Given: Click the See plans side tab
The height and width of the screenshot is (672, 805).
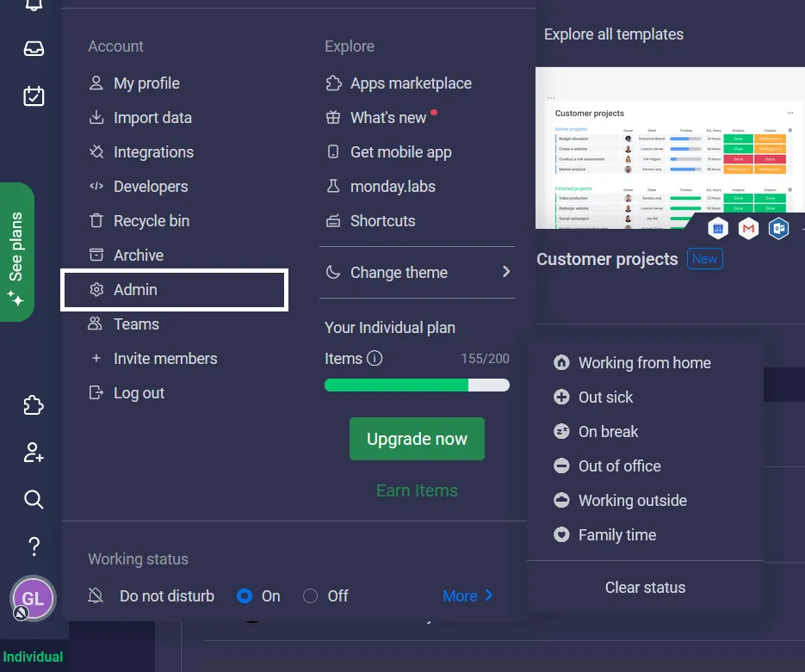Looking at the screenshot, I should coord(17,252).
